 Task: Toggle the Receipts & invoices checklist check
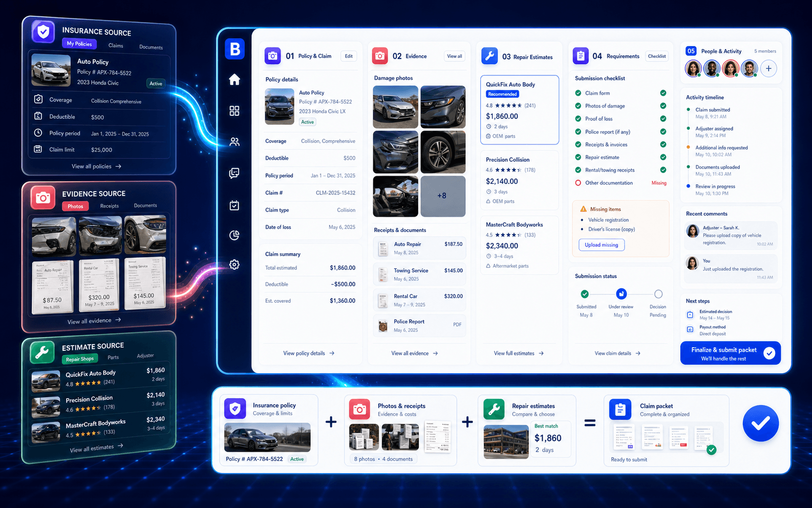pos(663,144)
